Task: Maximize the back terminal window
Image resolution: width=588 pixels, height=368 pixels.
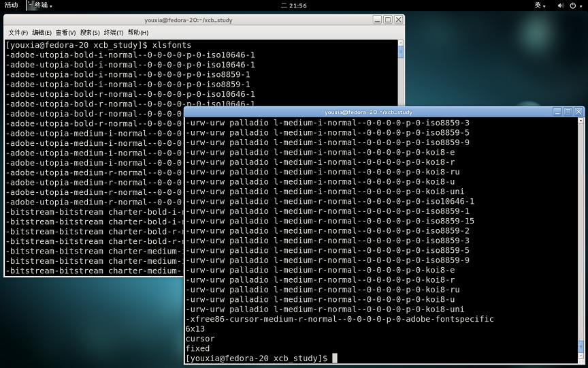Action: tap(388, 20)
